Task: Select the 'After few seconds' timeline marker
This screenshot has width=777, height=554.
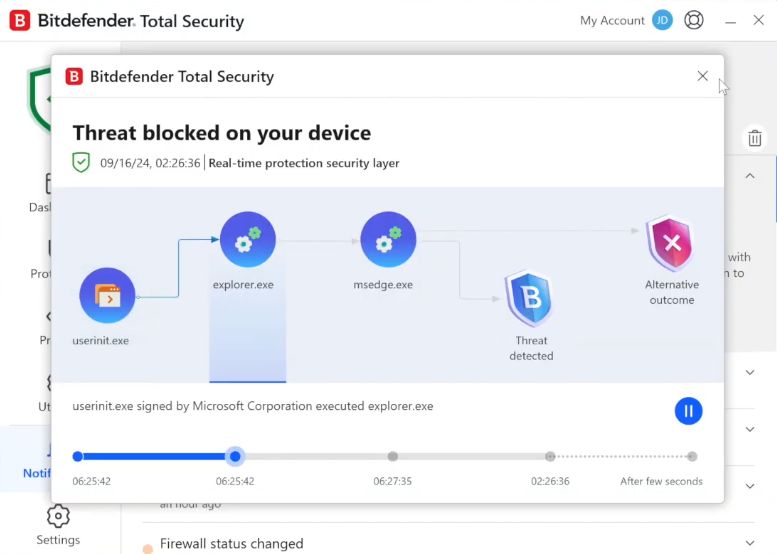Action: [x=692, y=457]
